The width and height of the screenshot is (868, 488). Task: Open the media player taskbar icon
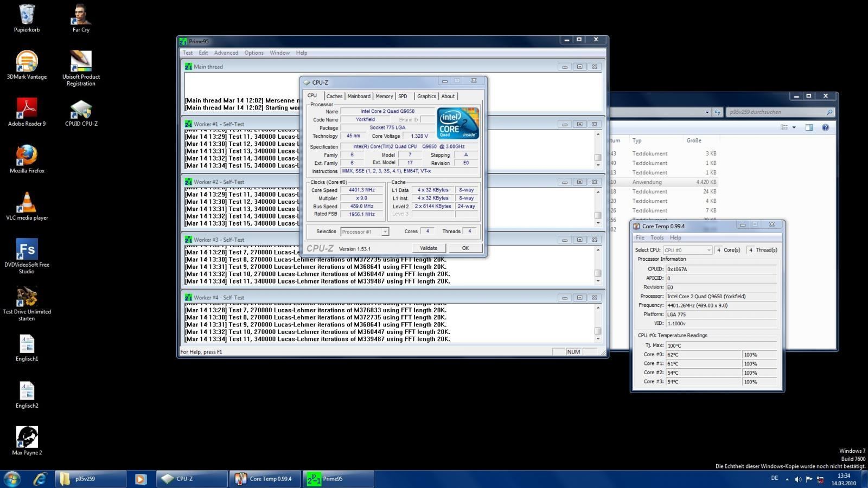(141, 479)
